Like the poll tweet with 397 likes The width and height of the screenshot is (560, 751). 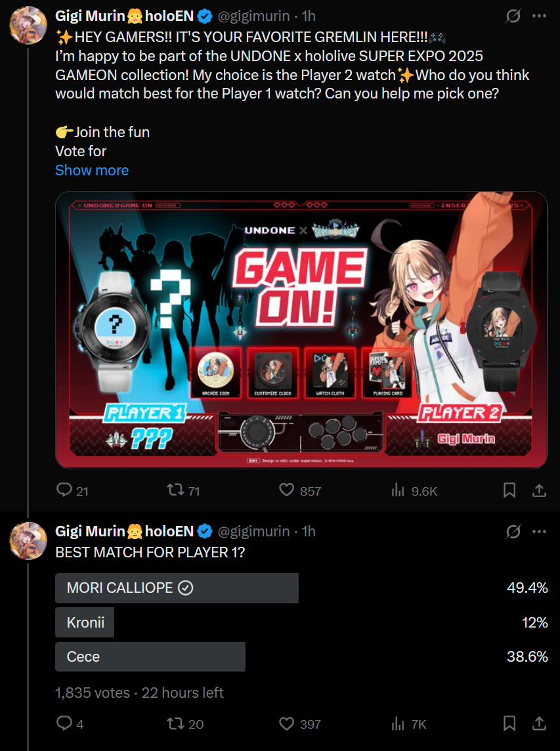point(286,723)
